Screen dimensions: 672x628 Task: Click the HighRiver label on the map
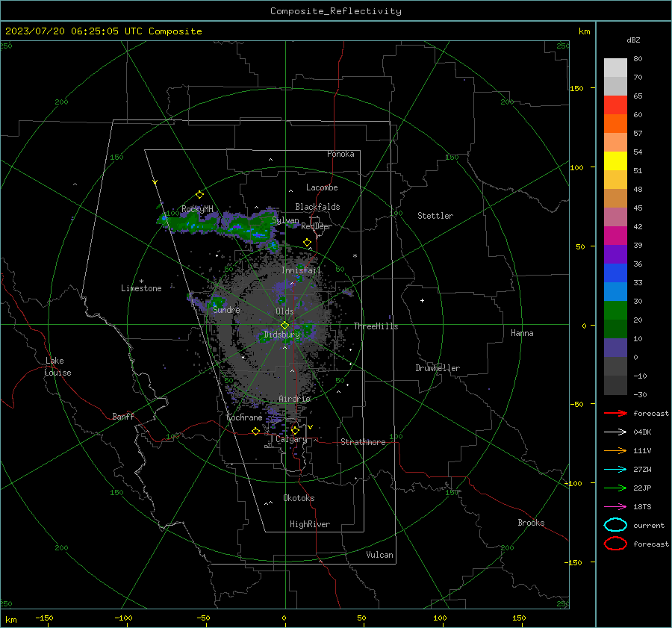310,524
